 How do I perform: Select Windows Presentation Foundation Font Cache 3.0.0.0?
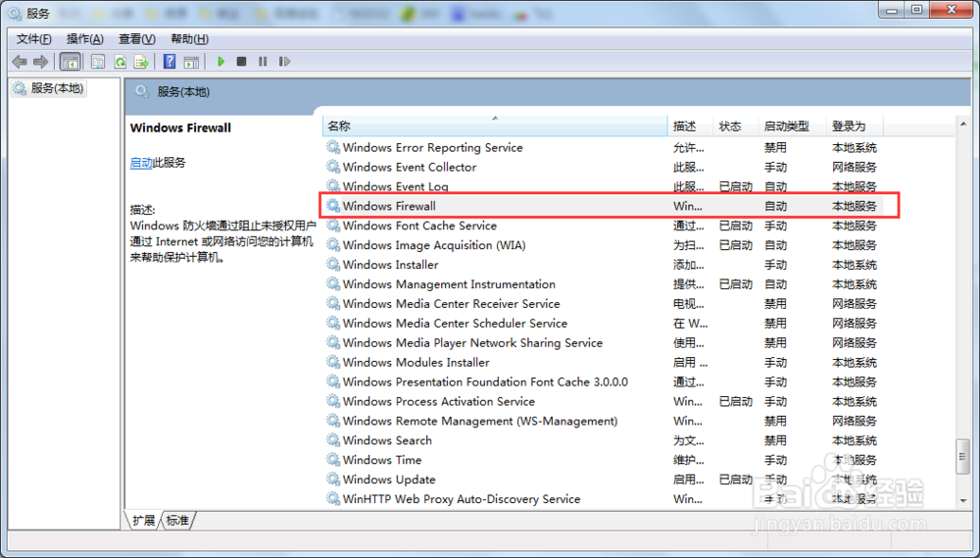(485, 381)
